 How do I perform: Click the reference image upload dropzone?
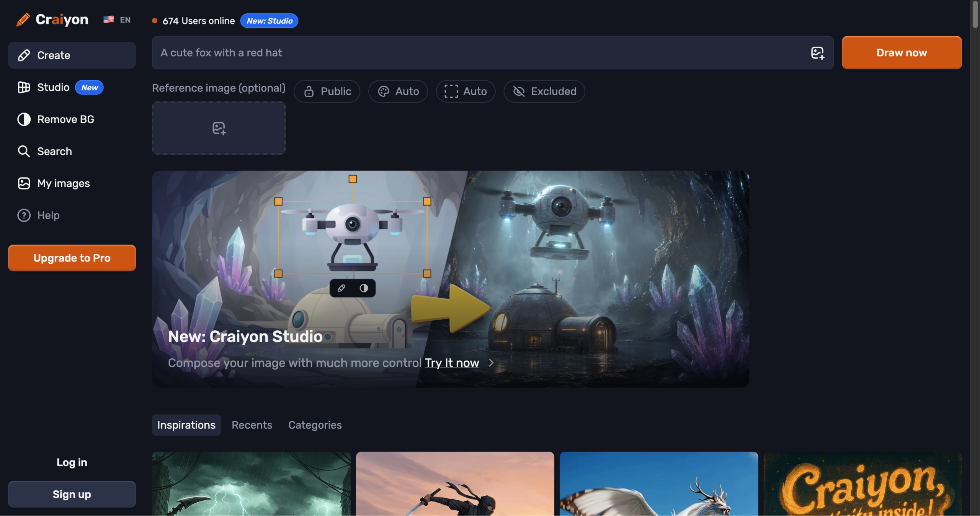219,128
